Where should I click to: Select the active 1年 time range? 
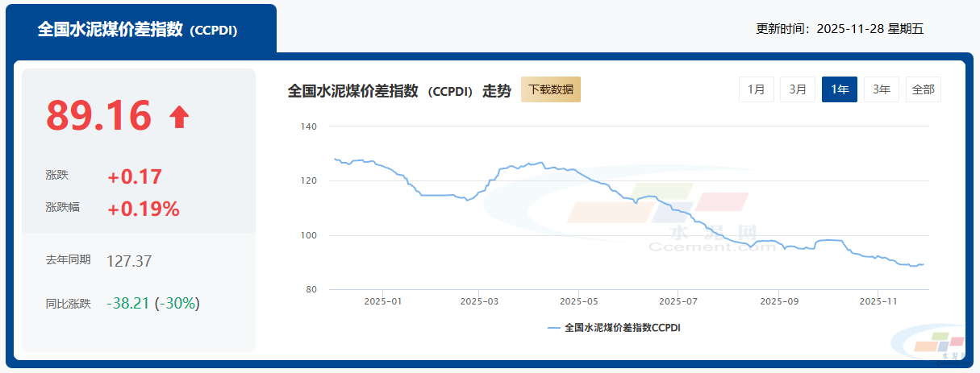(839, 89)
